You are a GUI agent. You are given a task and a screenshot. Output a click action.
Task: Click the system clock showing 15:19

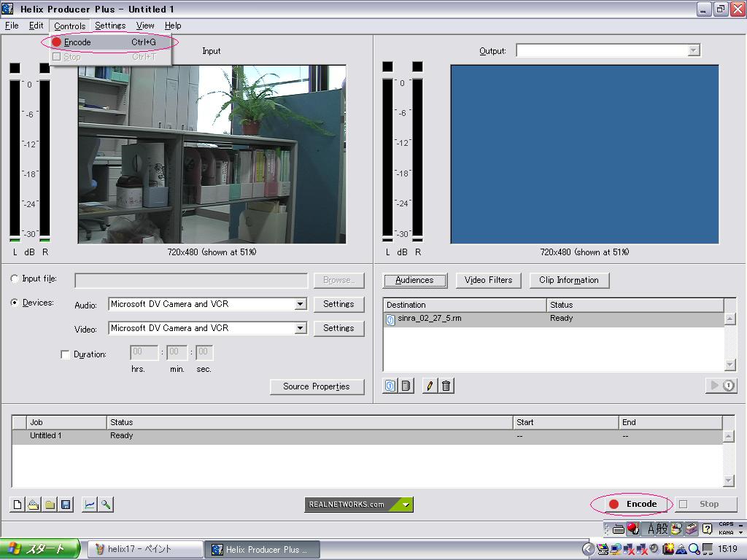click(x=727, y=550)
